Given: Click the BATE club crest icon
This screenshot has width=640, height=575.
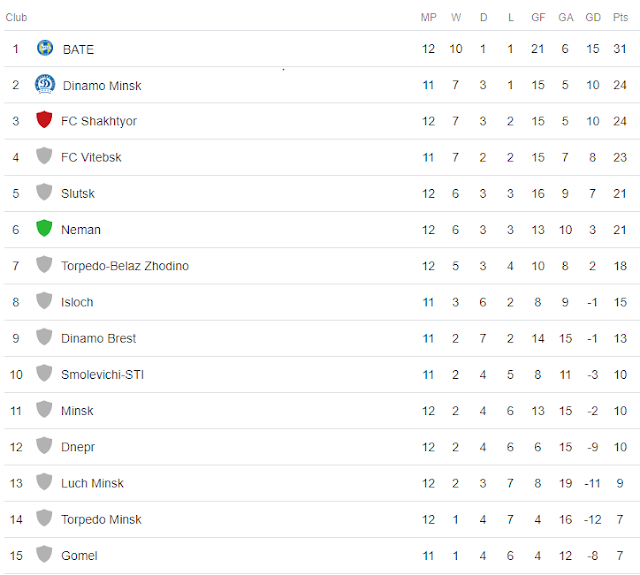Looking at the screenshot, I should point(44,48).
